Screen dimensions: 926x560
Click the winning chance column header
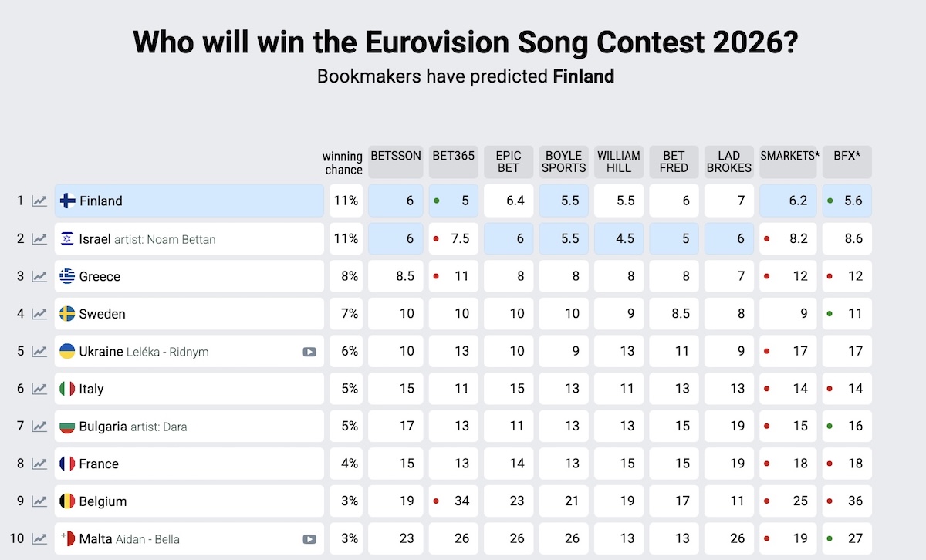[343, 163]
